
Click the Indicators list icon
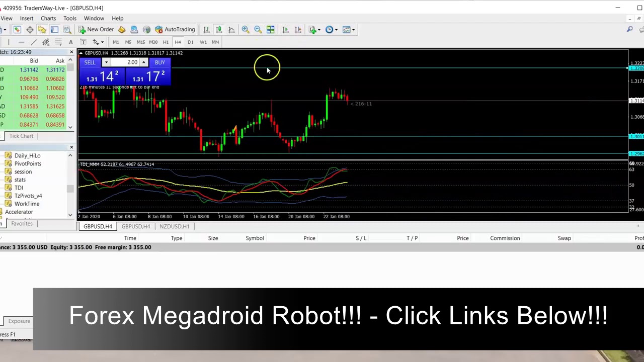pos(312,30)
